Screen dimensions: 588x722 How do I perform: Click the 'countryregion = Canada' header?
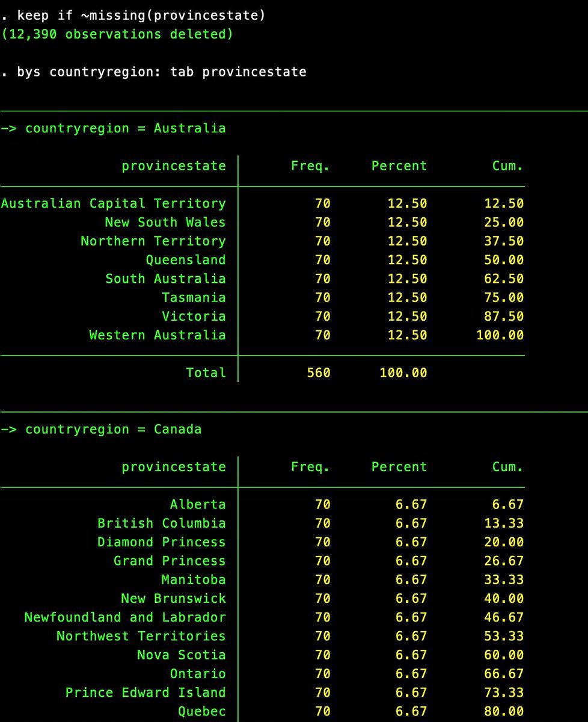click(113, 430)
